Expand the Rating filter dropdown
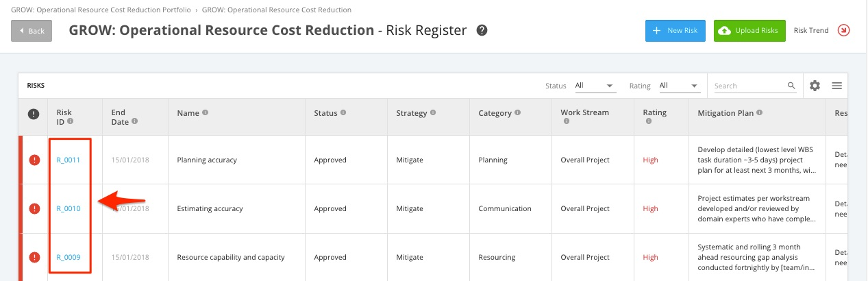This screenshot has width=868, height=281. (678, 86)
